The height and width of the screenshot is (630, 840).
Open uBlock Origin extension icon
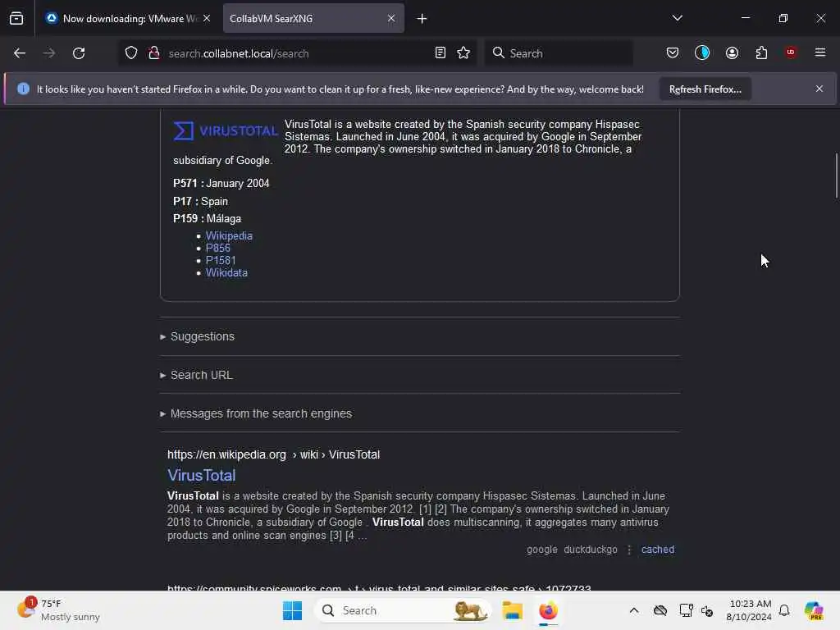click(791, 52)
